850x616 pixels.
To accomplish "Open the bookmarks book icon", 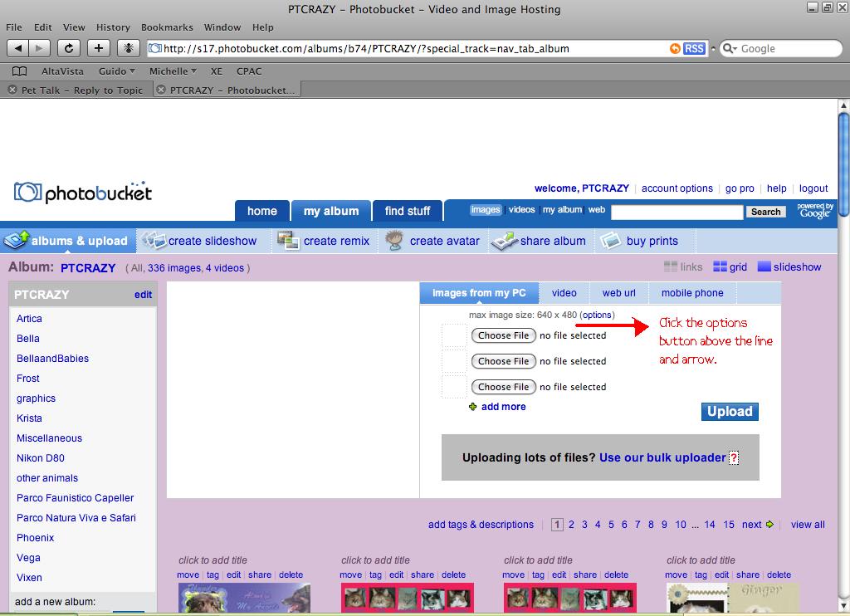I will click(x=19, y=71).
